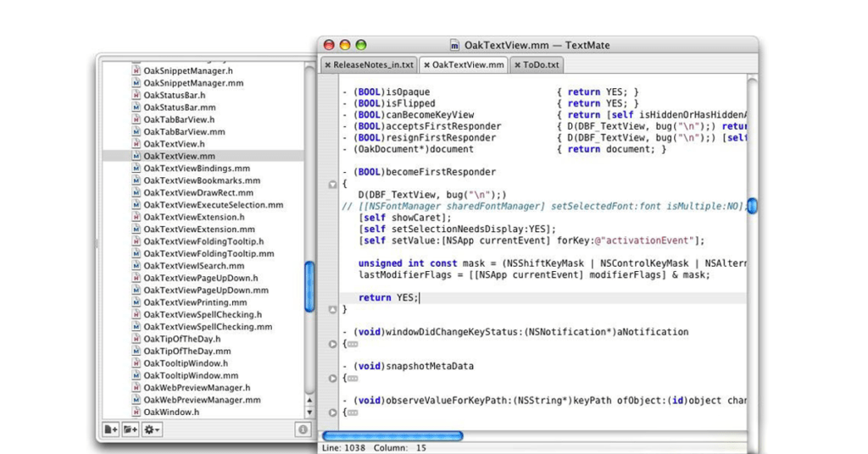
Task: Click the file icon beside OakTooltipWindow.mm
Action: (136, 375)
